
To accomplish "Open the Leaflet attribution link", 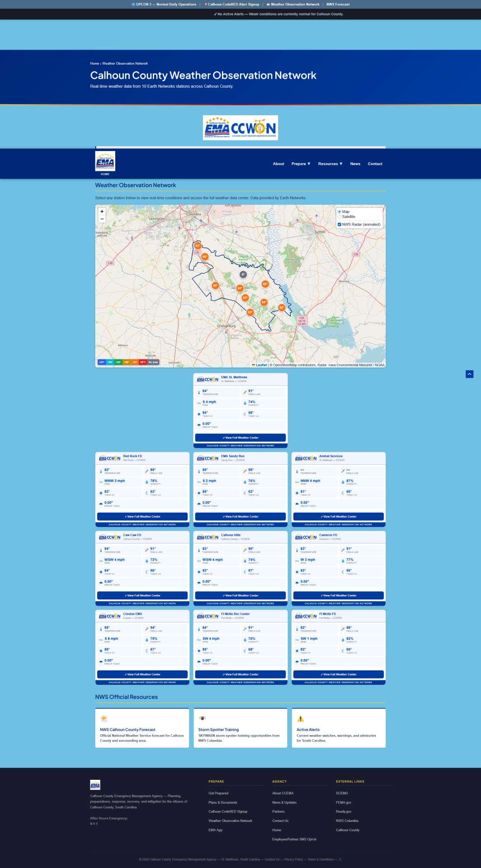I will (x=259, y=365).
